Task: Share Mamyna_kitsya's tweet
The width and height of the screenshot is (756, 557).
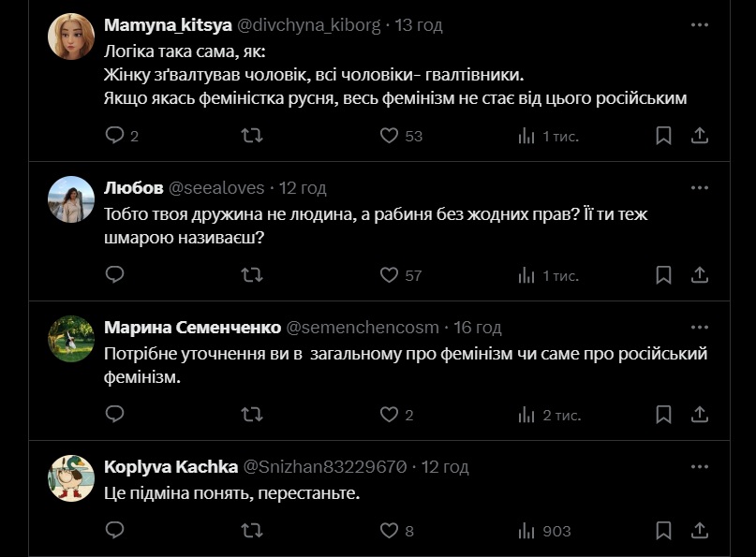Action: coord(699,136)
